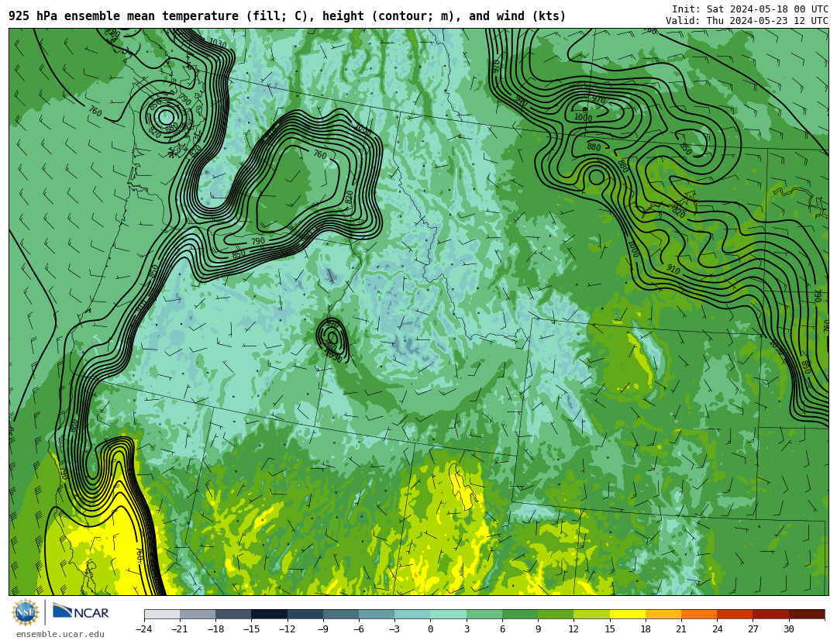The image size is (837, 644).
Task: Pick the colorbar swatch between 3 and 6
Action: pos(484,614)
